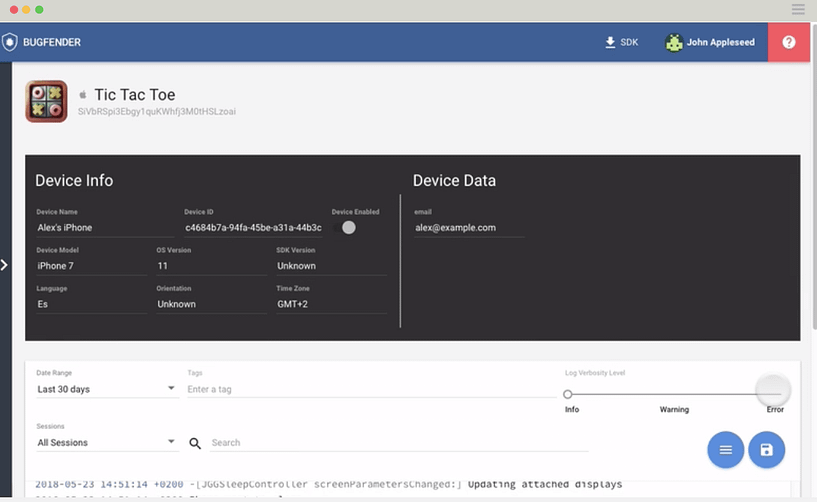Open the hamburger menu in the window title bar
This screenshot has width=817, height=502.
point(798,9)
